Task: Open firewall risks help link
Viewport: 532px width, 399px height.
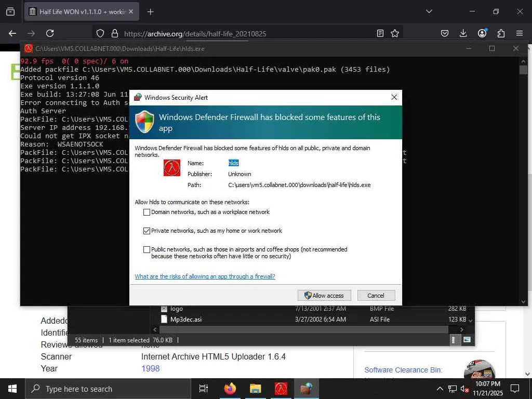Action: pyautogui.click(x=205, y=276)
